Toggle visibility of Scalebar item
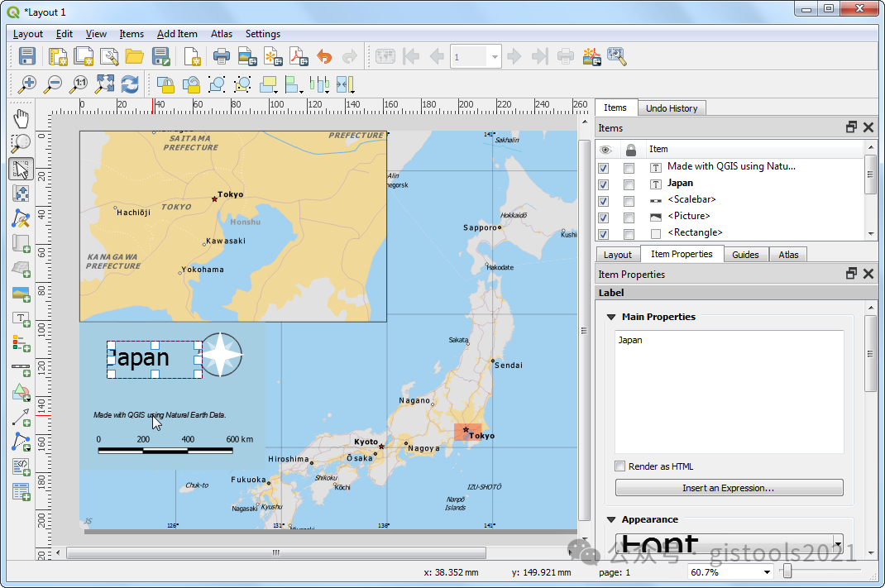Viewport: 885px width, 588px height. [x=603, y=201]
